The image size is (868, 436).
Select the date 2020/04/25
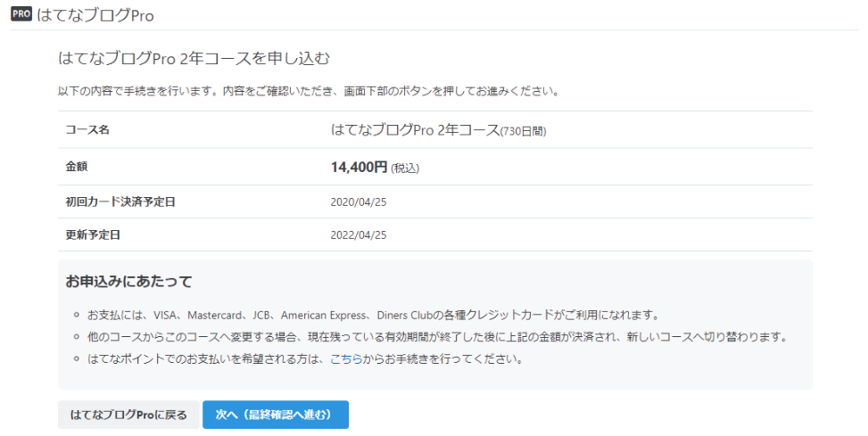point(358,202)
